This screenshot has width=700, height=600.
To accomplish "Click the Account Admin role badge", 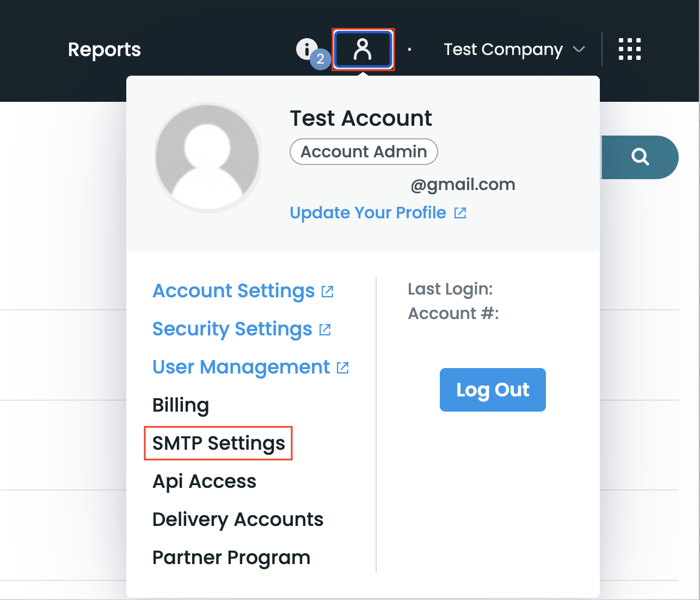I will coord(364,151).
